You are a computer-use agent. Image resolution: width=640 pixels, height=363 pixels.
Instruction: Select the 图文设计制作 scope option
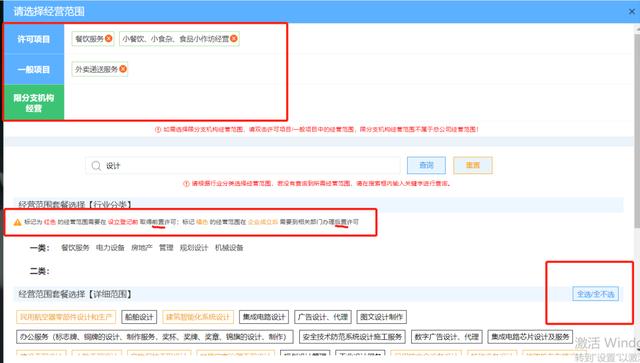click(x=382, y=317)
